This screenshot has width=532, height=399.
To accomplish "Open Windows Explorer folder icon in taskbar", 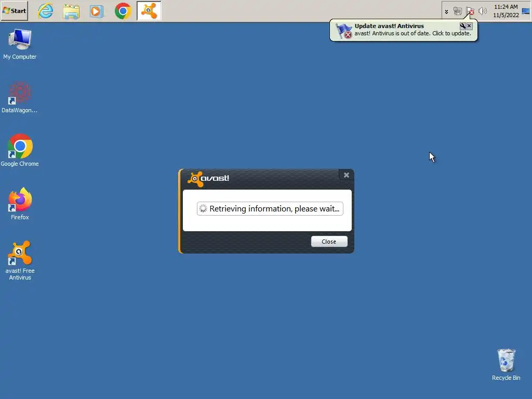I will point(71,11).
